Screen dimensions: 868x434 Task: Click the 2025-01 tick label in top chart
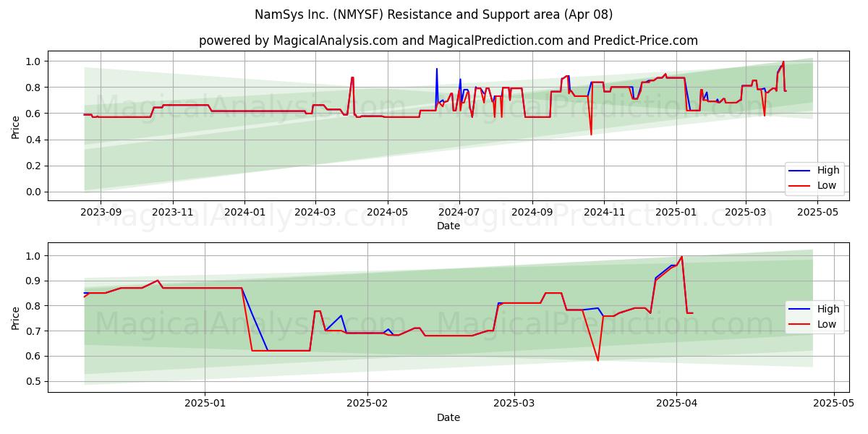pos(676,212)
